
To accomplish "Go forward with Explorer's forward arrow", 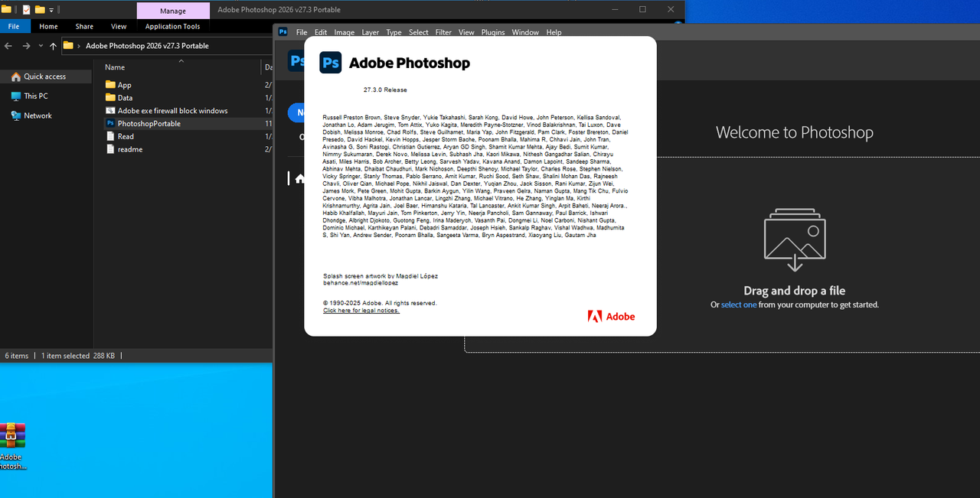I will point(26,46).
